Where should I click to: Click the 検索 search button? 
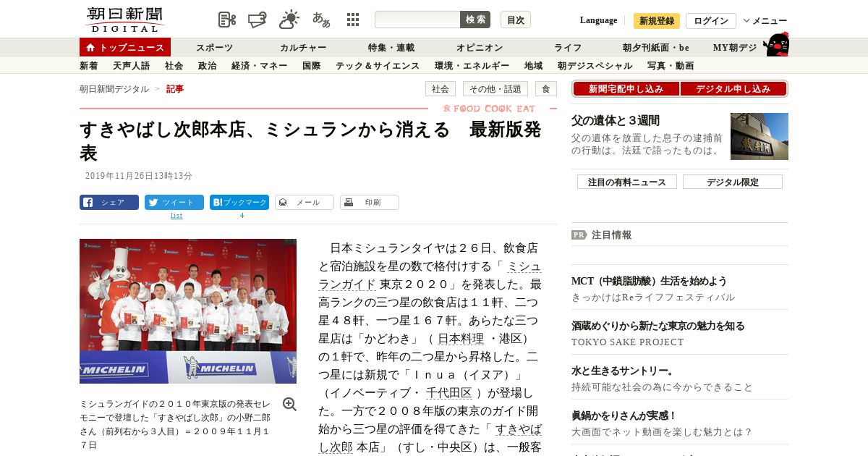(475, 20)
